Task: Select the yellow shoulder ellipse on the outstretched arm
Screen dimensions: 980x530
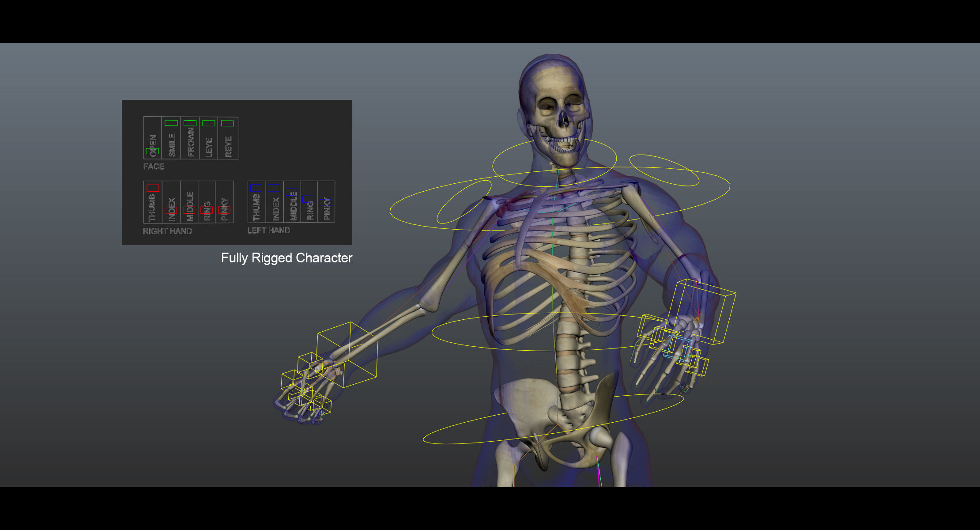Action: pyautogui.click(x=464, y=202)
